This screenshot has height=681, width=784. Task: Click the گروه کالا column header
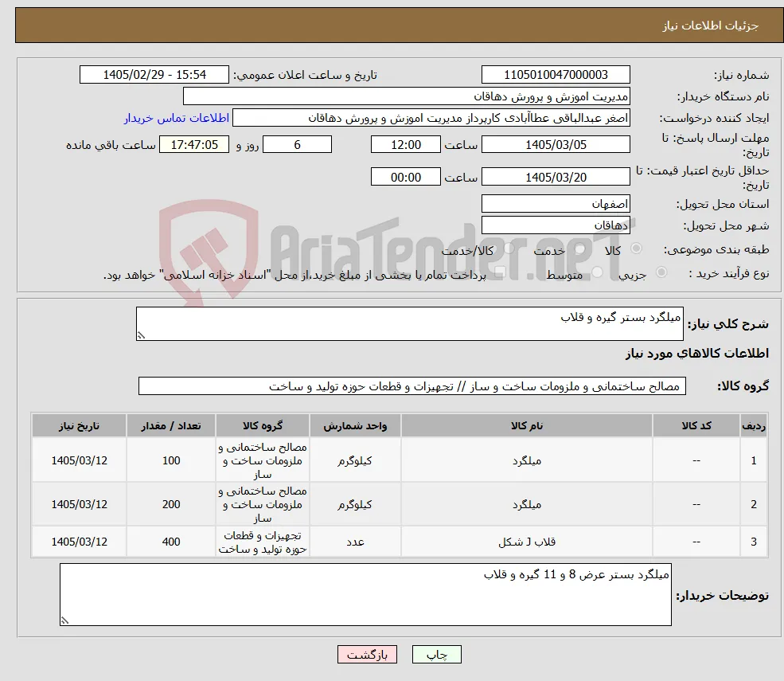click(263, 426)
